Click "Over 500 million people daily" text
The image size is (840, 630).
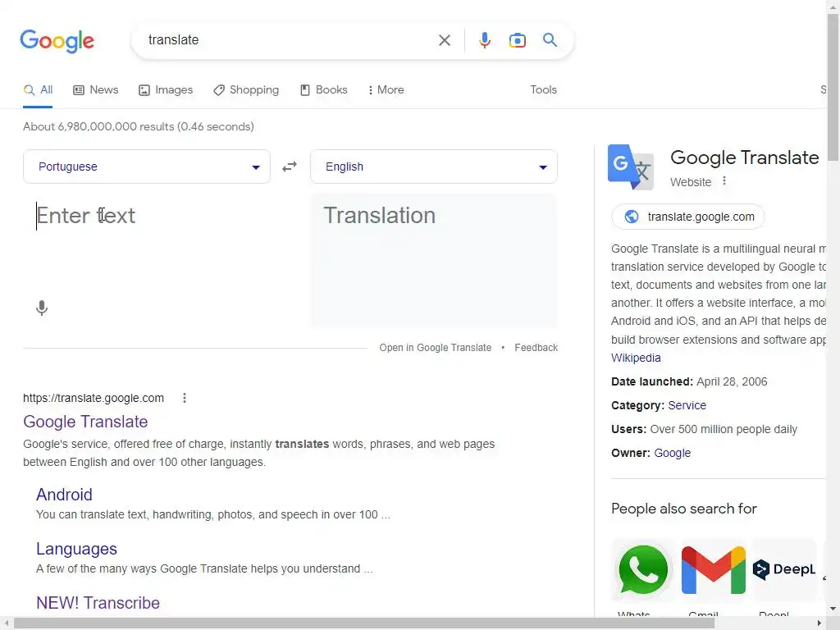point(724,430)
